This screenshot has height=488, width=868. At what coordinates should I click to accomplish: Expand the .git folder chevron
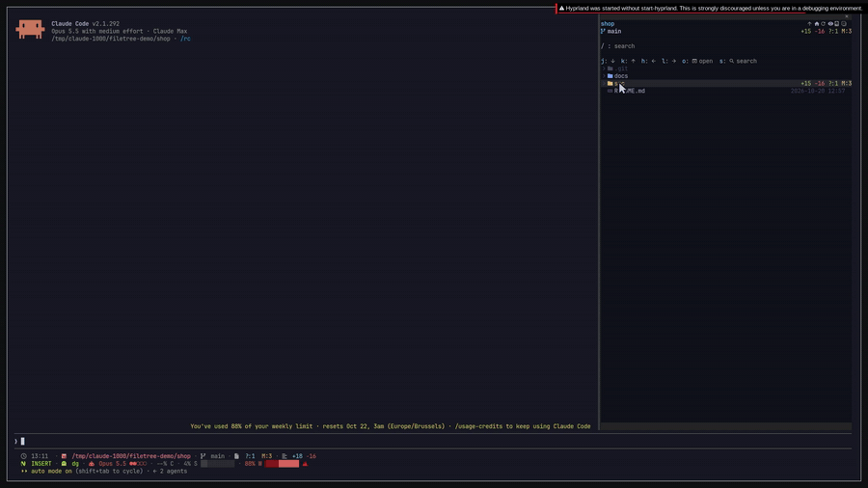click(604, 68)
